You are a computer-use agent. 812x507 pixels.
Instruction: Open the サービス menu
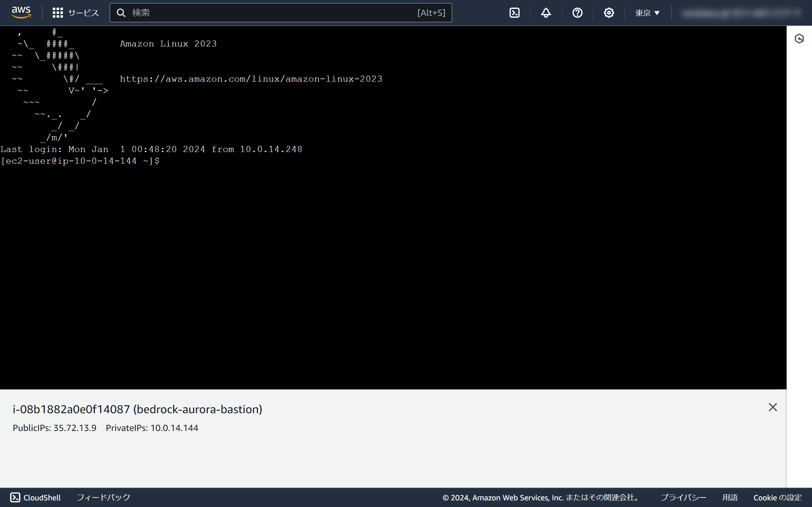[83, 13]
